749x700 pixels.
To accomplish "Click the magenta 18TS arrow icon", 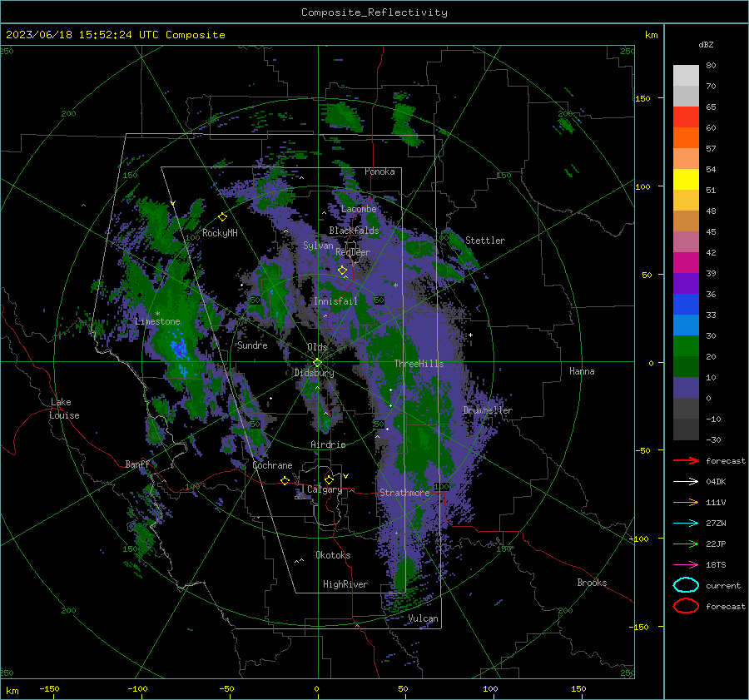I will pyautogui.click(x=686, y=565).
